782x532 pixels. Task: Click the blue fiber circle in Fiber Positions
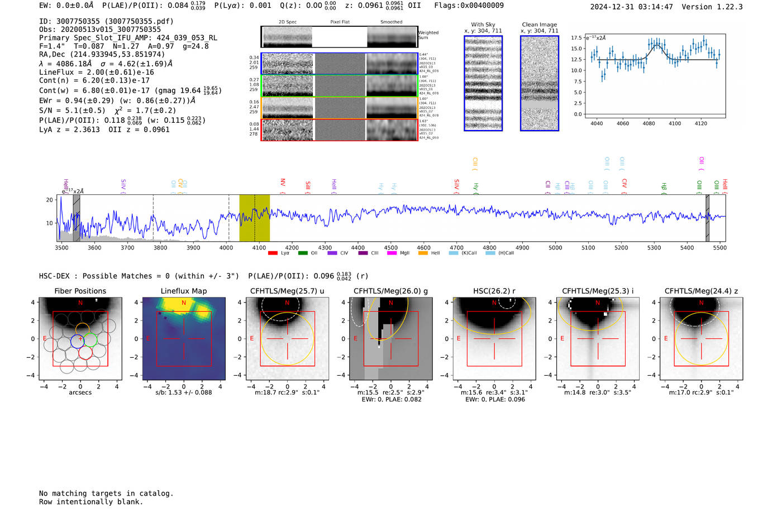tap(77, 342)
